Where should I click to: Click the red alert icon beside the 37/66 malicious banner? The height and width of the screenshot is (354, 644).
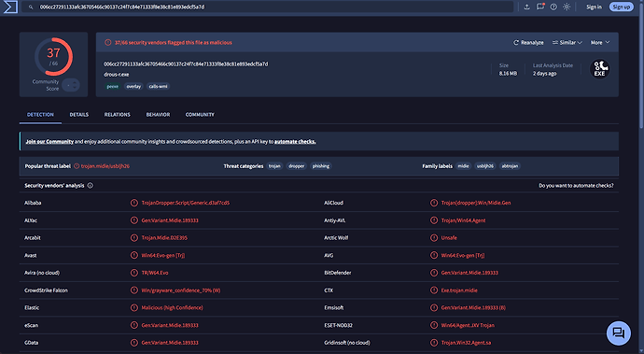[x=107, y=42]
